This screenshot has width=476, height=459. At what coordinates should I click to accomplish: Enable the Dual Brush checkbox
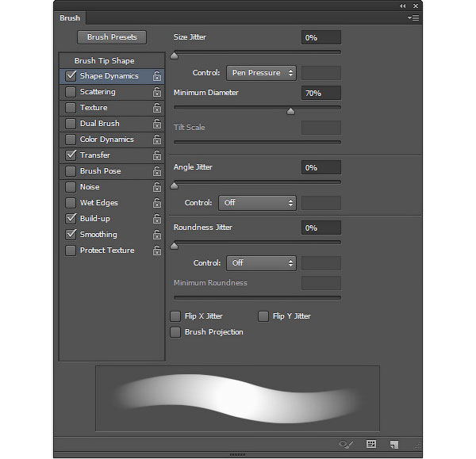[71, 124]
